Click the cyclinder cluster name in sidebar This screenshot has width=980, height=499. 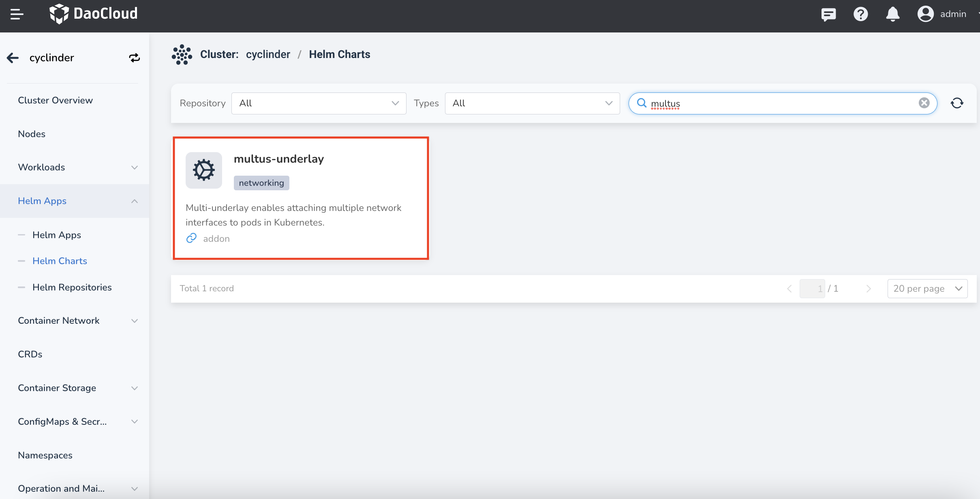tap(52, 58)
